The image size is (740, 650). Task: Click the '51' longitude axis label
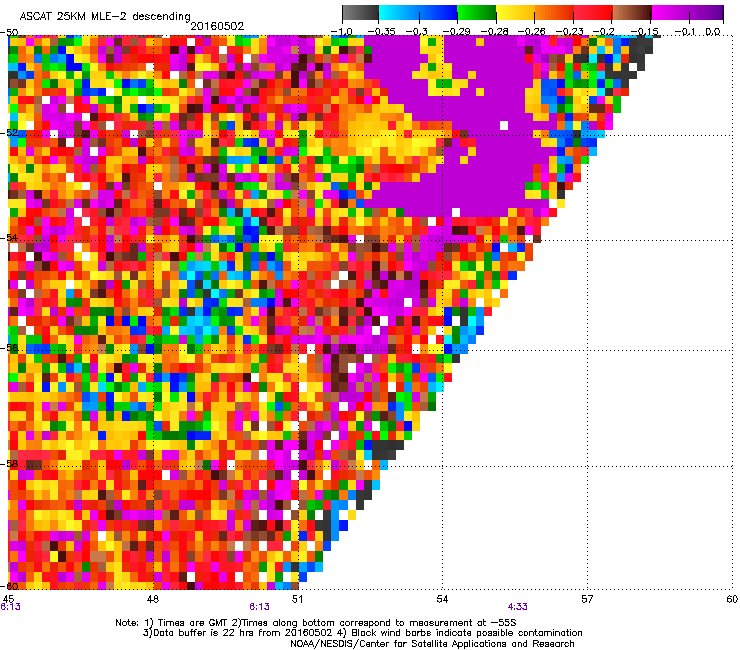(x=297, y=599)
